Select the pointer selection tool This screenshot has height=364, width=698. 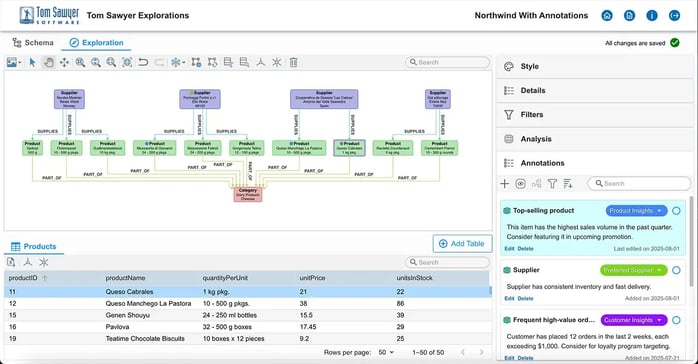(x=32, y=62)
